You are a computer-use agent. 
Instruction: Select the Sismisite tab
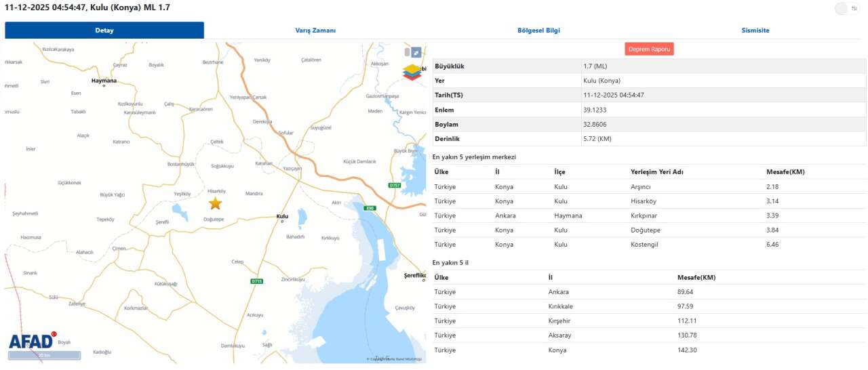755,30
